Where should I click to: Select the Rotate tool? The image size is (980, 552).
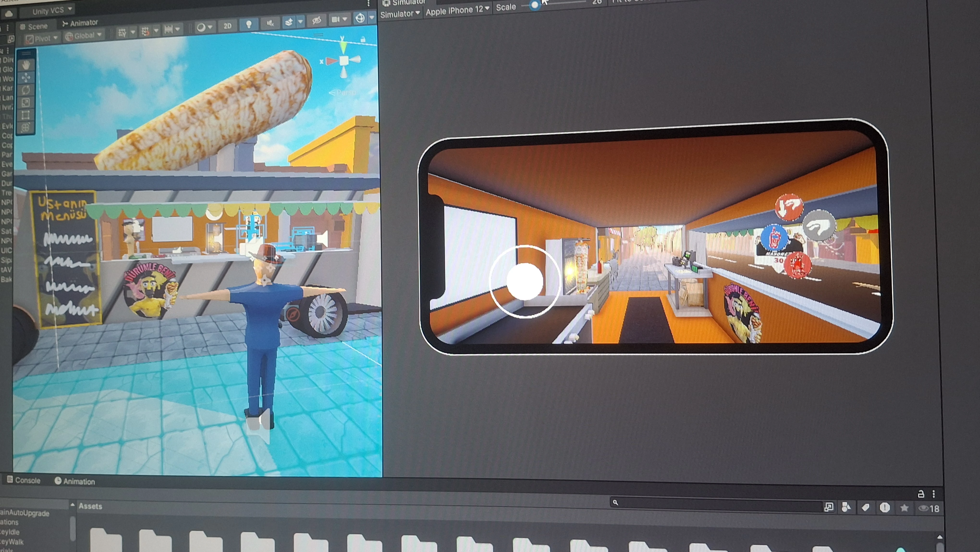point(26,90)
